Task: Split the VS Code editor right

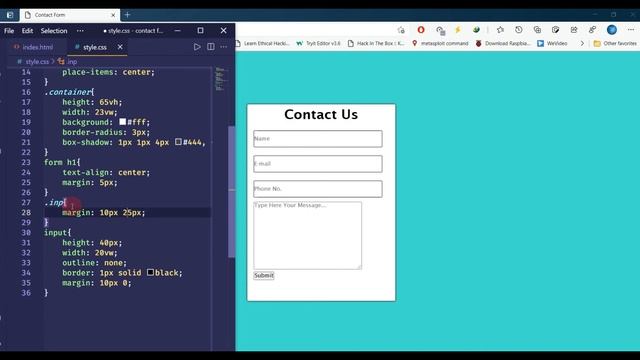Action: point(211,47)
